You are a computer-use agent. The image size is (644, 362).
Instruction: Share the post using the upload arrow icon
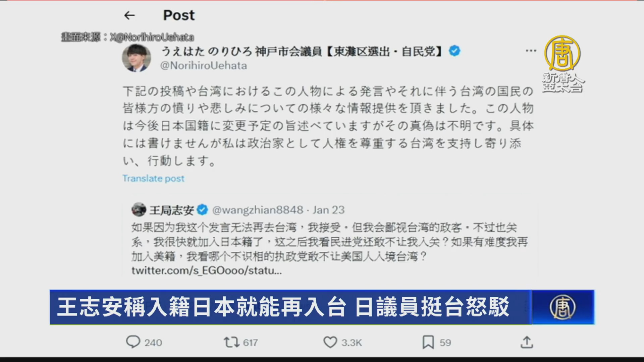tap(527, 342)
